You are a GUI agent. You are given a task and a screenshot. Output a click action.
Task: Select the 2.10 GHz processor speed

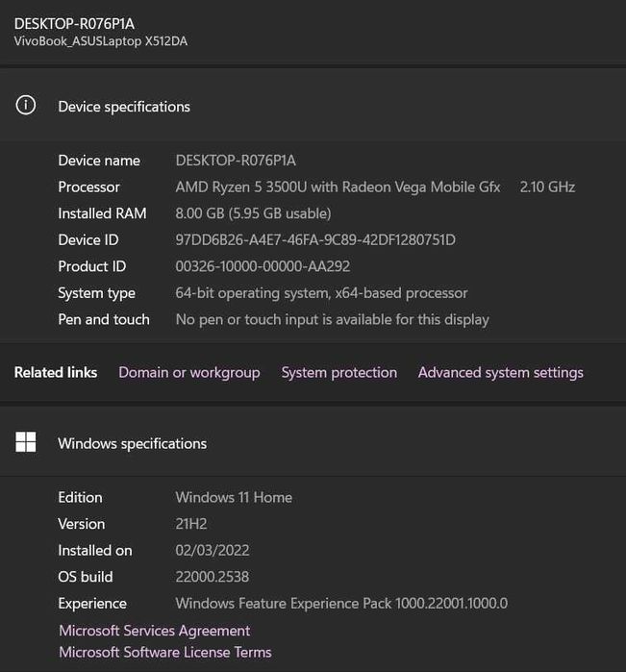click(547, 187)
